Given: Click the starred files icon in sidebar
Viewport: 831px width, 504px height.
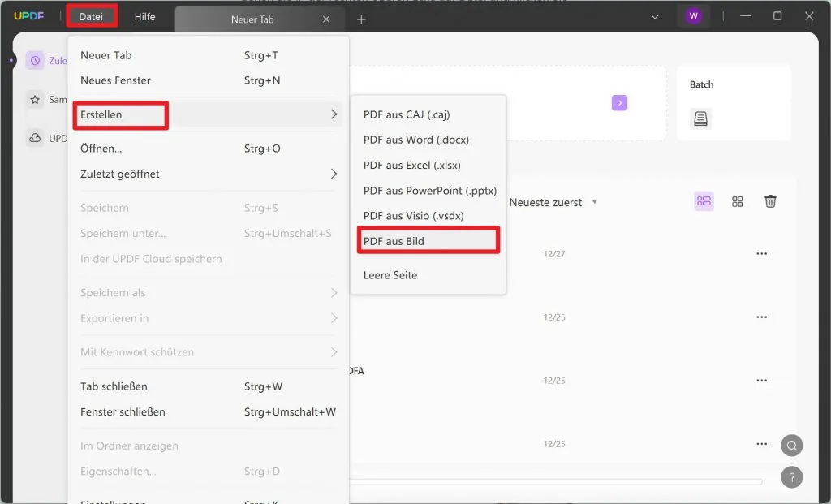Looking at the screenshot, I should [35, 99].
